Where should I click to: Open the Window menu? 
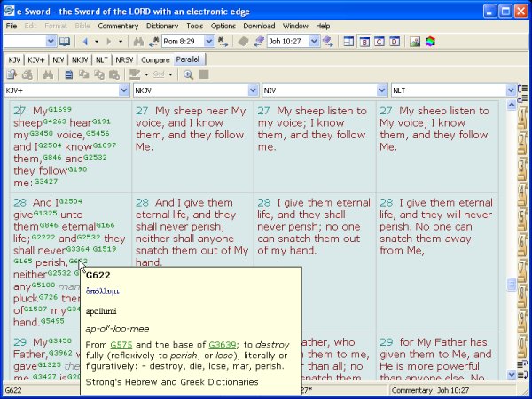(295, 26)
